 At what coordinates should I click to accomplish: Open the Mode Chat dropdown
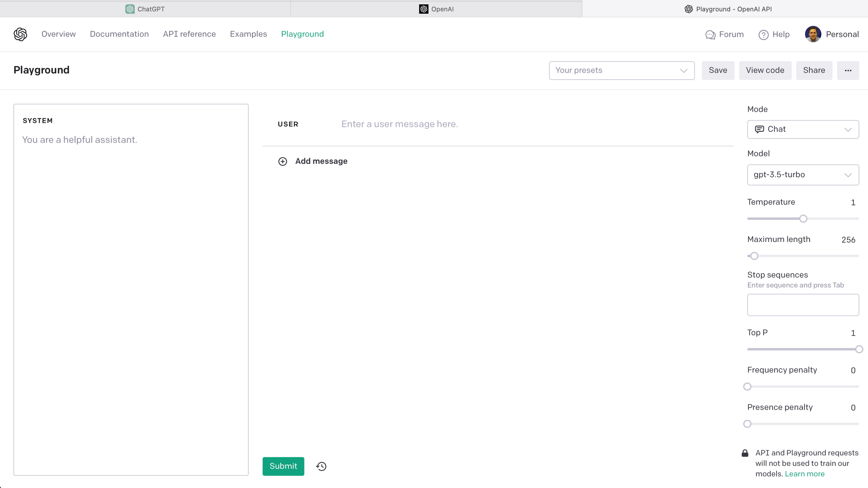[803, 130]
